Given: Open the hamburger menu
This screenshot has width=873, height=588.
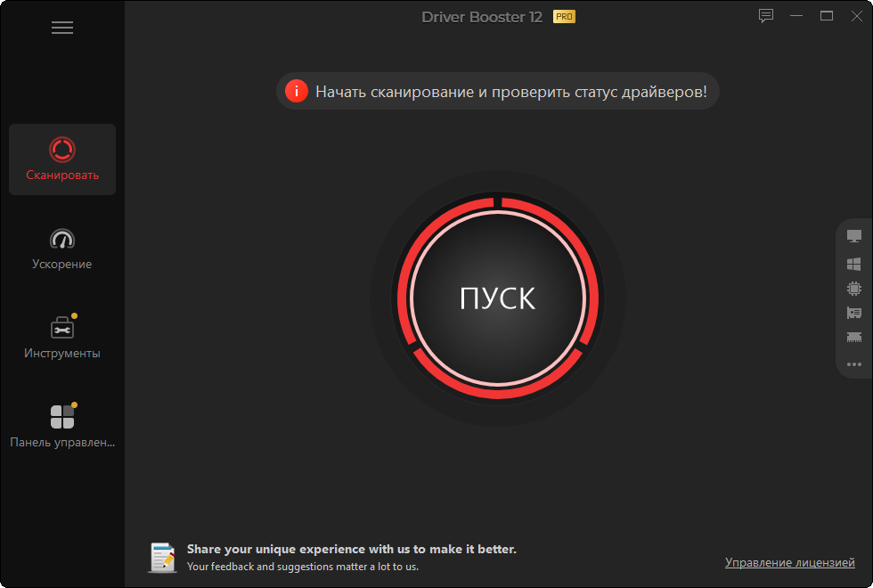Looking at the screenshot, I should pos(61,28).
